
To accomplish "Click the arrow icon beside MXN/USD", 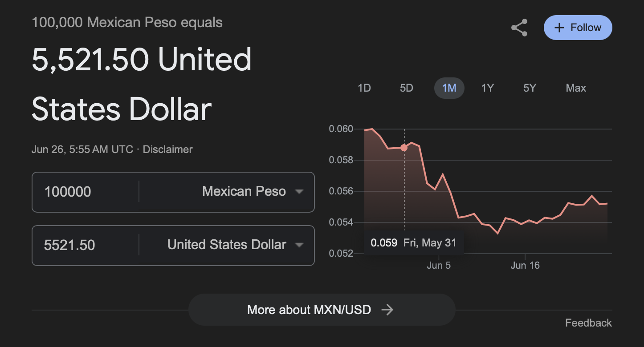I will [x=387, y=310].
